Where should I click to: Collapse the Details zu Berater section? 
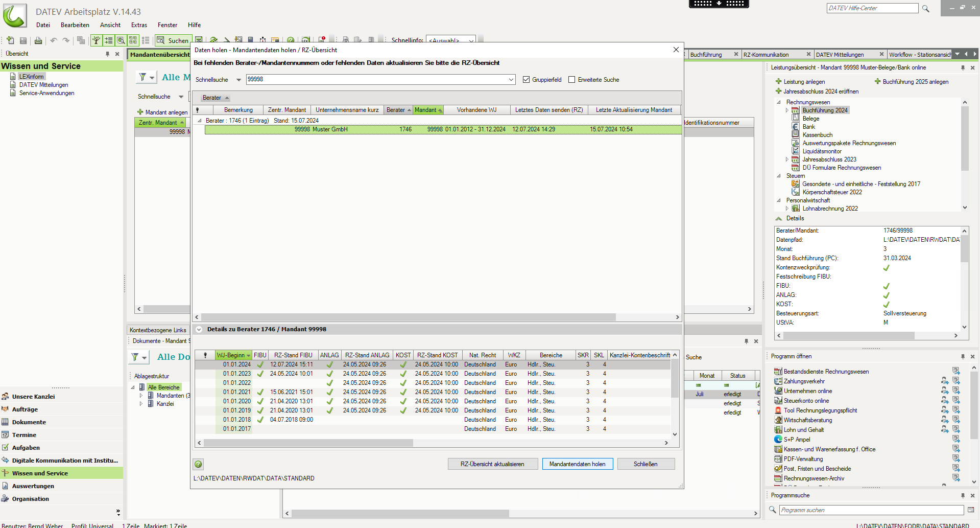tap(199, 330)
